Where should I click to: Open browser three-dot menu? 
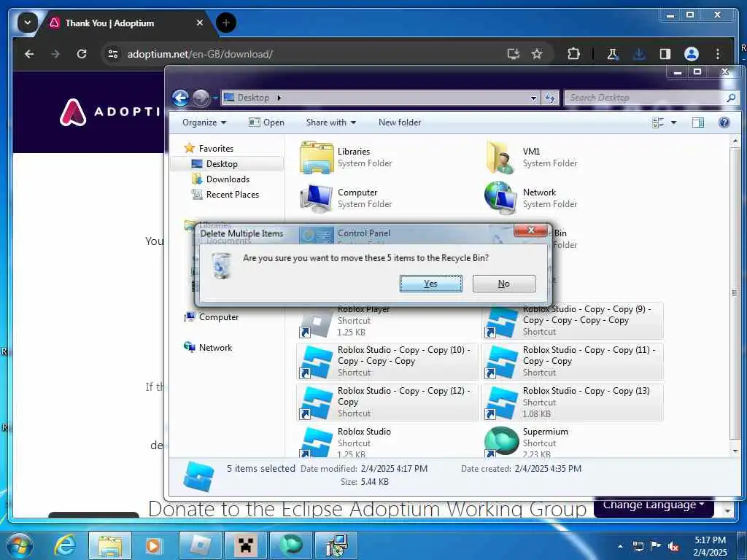point(718,54)
